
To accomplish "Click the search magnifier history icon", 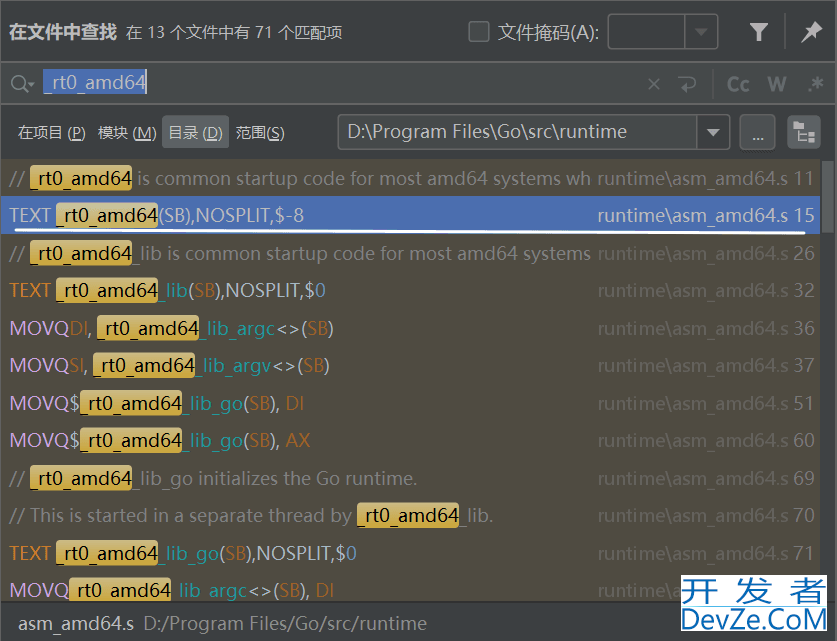I will pyautogui.click(x=22, y=84).
